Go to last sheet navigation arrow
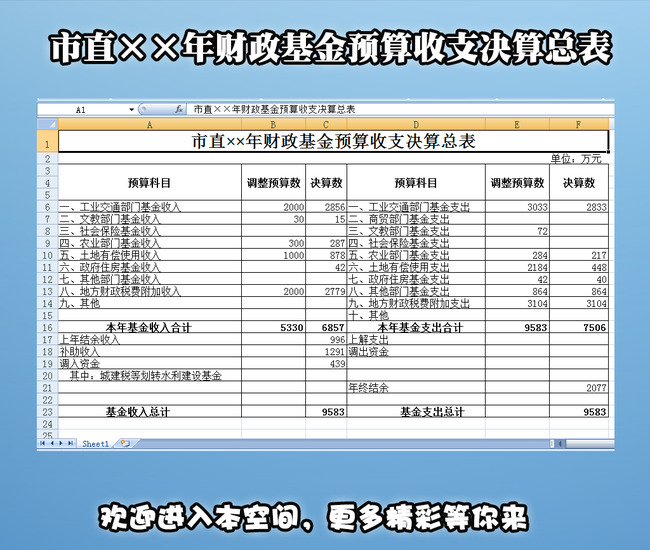The image size is (650, 550). pyautogui.click(x=70, y=443)
